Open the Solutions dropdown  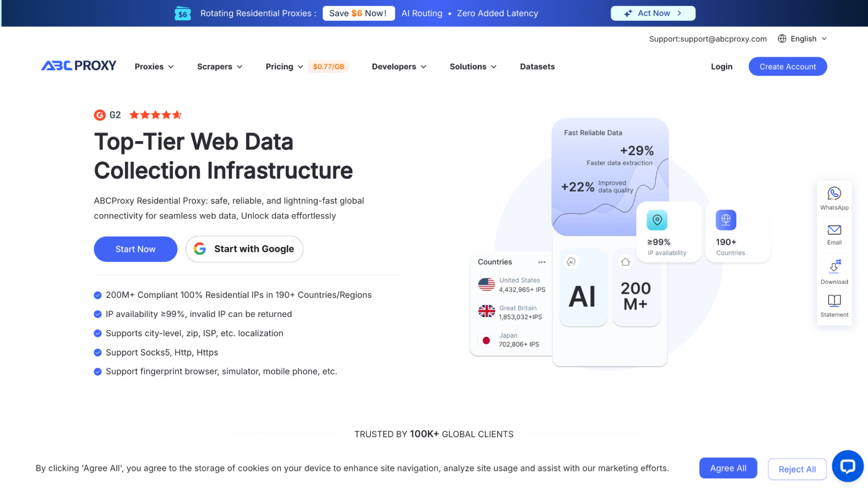click(473, 66)
